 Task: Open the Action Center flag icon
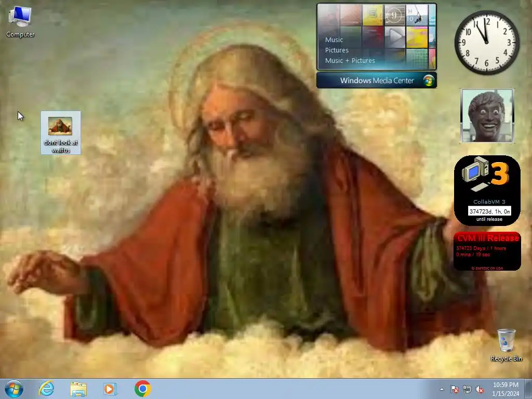click(454, 389)
